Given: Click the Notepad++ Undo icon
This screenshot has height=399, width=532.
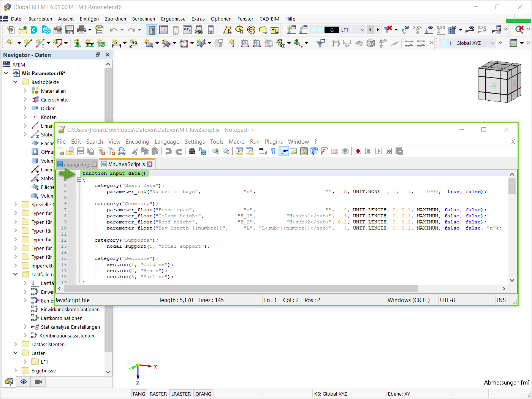Looking at the screenshot, I should [x=168, y=151].
